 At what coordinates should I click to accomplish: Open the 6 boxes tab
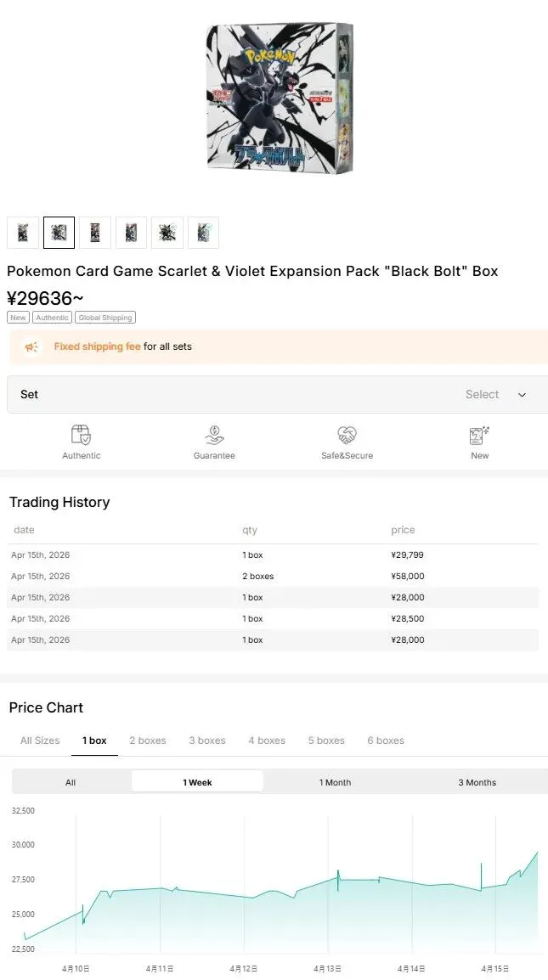pyautogui.click(x=386, y=741)
